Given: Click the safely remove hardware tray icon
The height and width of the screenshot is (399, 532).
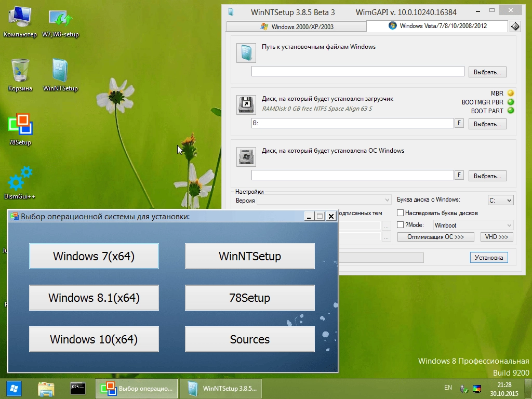Looking at the screenshot, I should (463, 389).
